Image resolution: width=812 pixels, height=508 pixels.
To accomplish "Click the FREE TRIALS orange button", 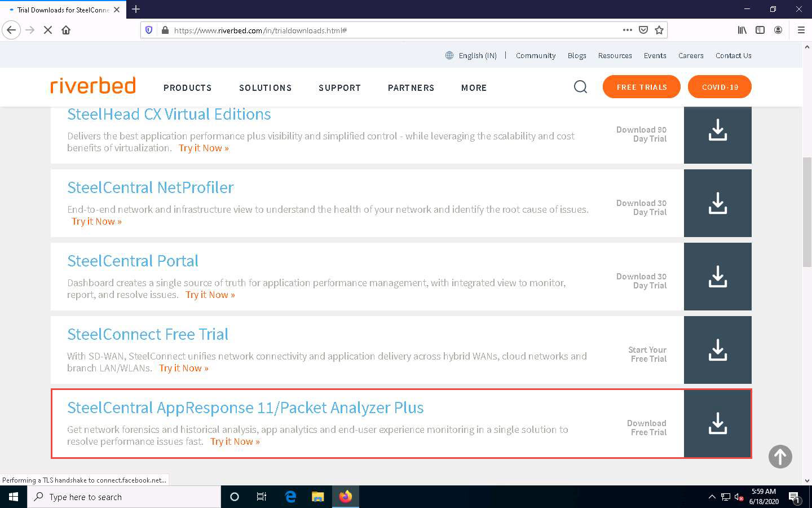I will pos(642,87).
